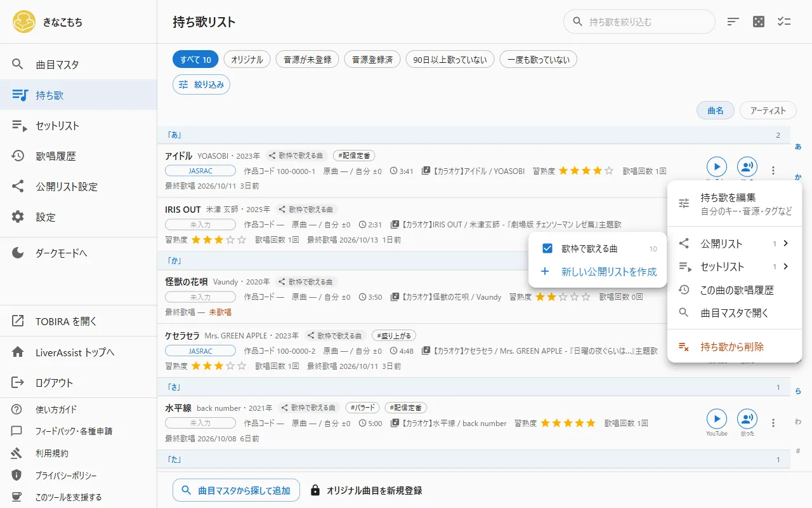Screen dimensions: 812x508
Task: Play YouTube audio for アイドル
Action: tap(717, 167)
